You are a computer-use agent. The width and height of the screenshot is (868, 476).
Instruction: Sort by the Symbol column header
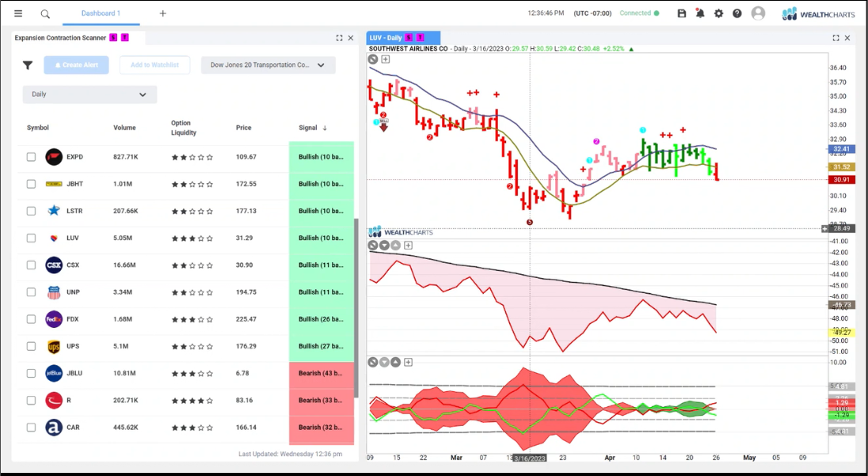click(x=38, y=128)
